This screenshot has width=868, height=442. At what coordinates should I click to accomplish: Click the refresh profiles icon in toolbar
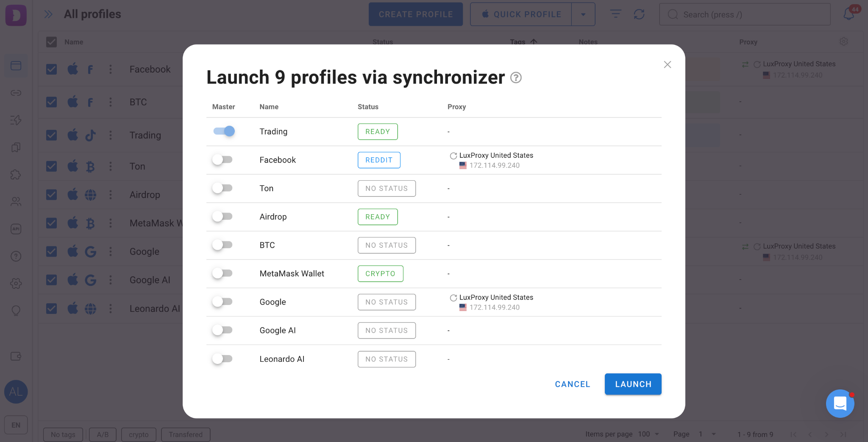click(x=639, y=14)
